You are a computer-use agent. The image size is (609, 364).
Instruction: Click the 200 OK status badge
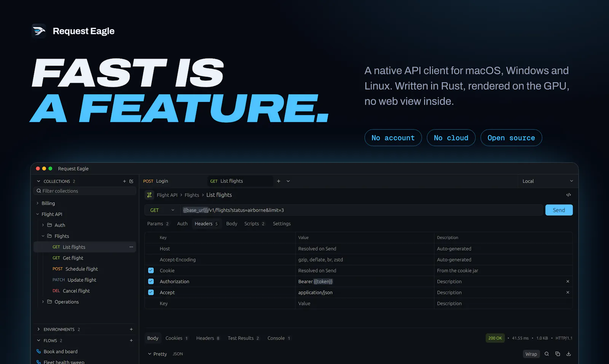tap(495, 338)
